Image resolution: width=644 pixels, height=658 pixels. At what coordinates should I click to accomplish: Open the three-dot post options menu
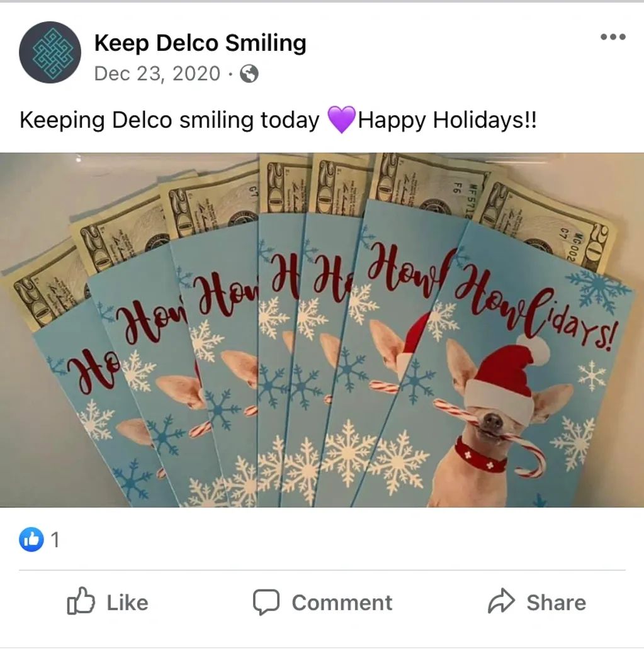point(613,37)
